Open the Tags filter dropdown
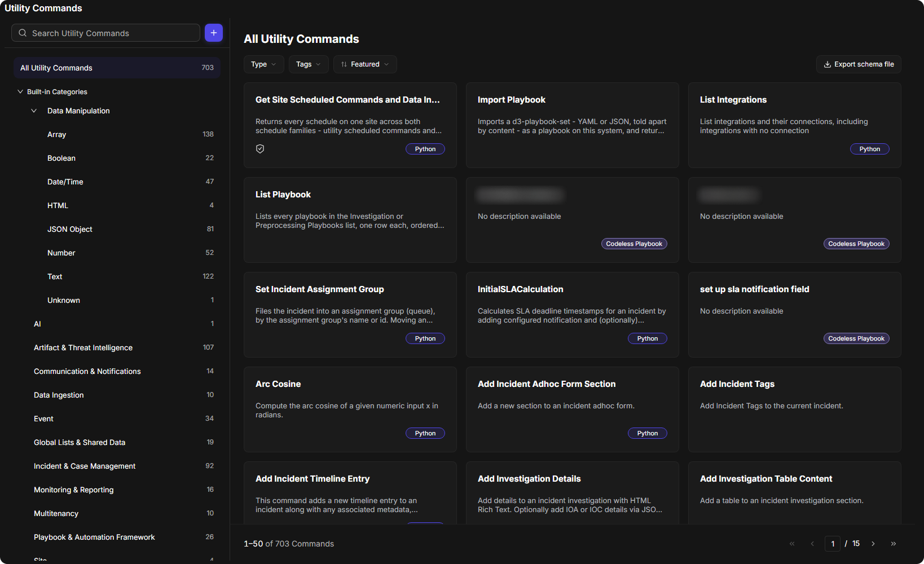 (x=309, y=64)
